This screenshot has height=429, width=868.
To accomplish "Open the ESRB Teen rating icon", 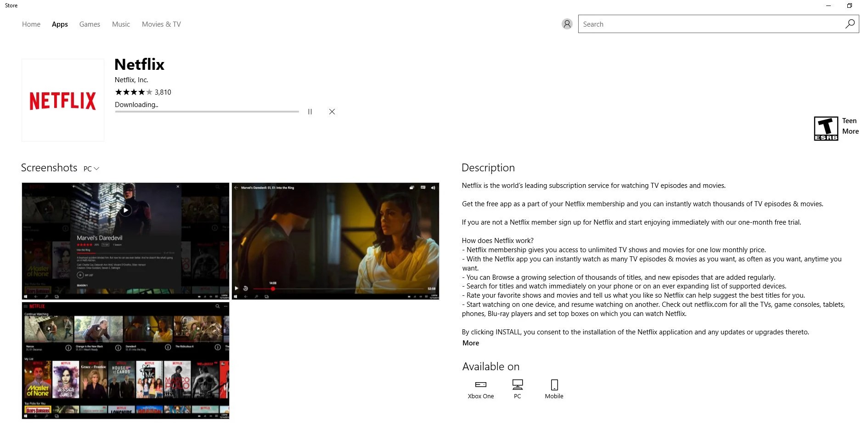I will pyautogui.click(x=826, y=129).
